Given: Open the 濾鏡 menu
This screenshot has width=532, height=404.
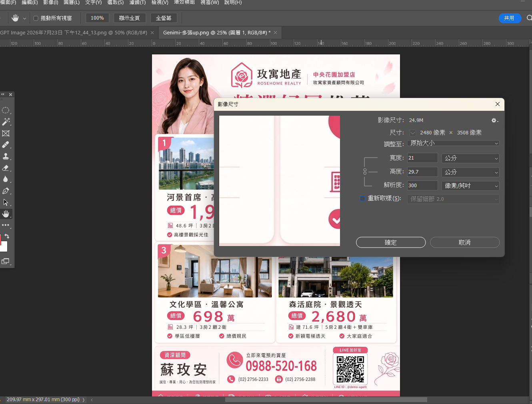Looking at the screenshot, I should coord(138,2).
